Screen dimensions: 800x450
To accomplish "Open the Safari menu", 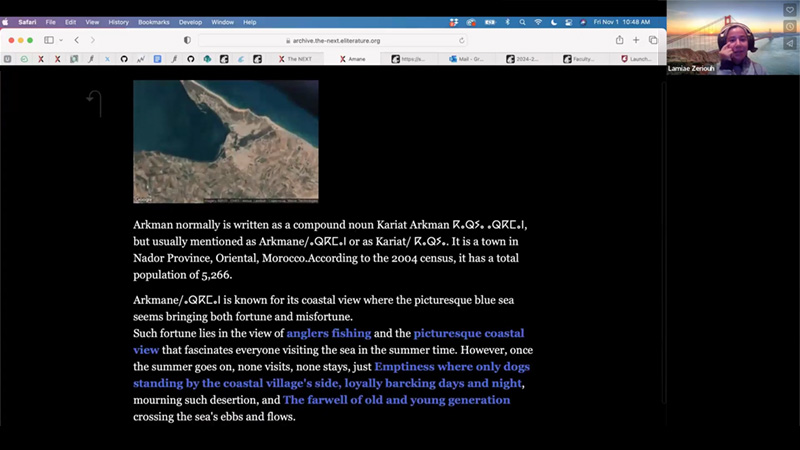I will pyautogui.click(x=27, y=22).
